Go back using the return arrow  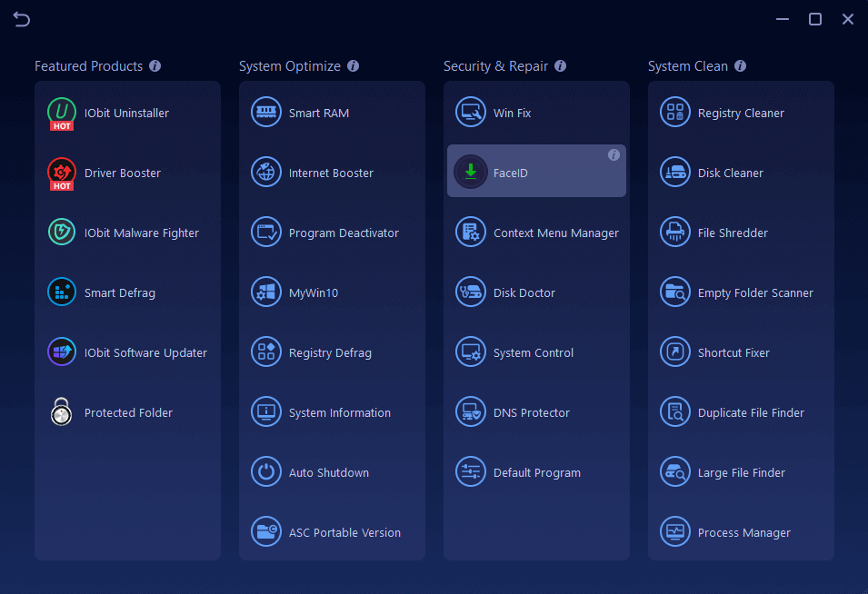point(22,19)
